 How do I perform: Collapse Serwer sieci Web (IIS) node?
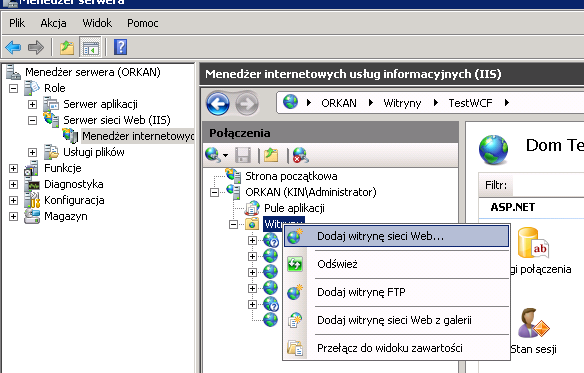coord(32,120)
